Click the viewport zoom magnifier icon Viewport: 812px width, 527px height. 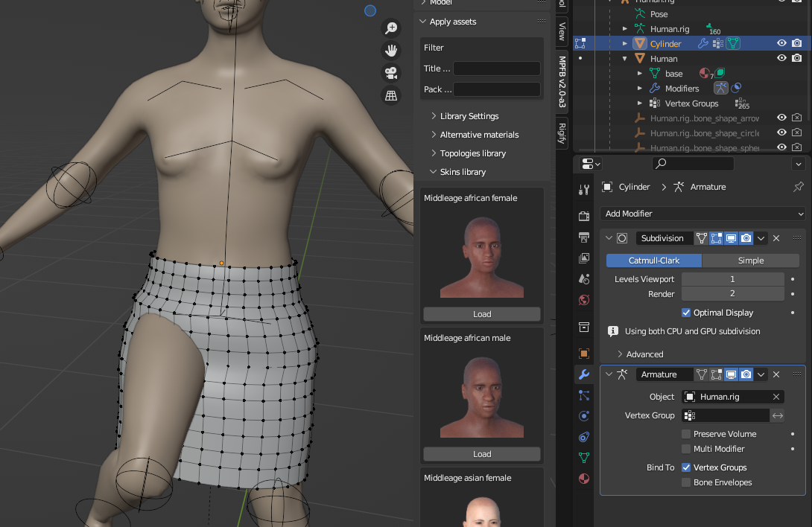[x=391, y=28]
